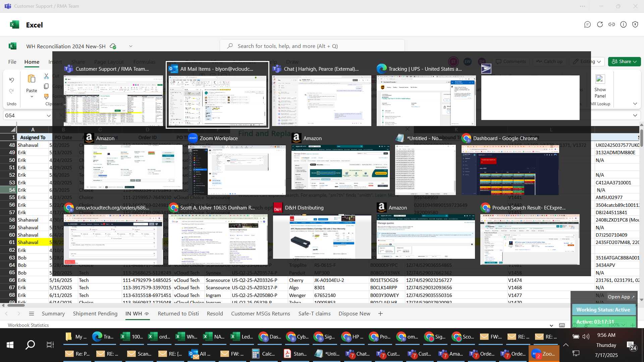Open the tab info icon
644x362 pixels.
pos(624,24)
